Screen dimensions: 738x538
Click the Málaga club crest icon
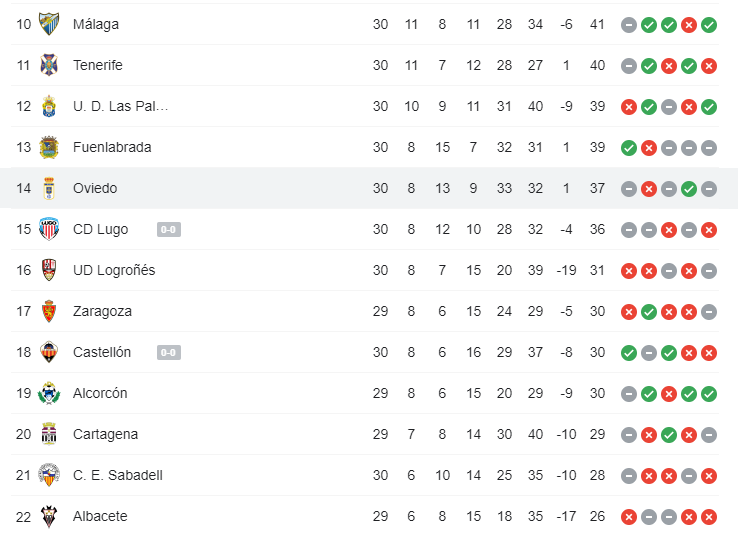(49, 24)
